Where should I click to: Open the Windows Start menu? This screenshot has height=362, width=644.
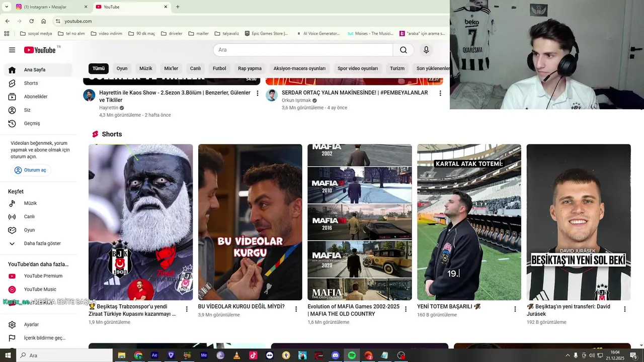(x=8, y=355)
